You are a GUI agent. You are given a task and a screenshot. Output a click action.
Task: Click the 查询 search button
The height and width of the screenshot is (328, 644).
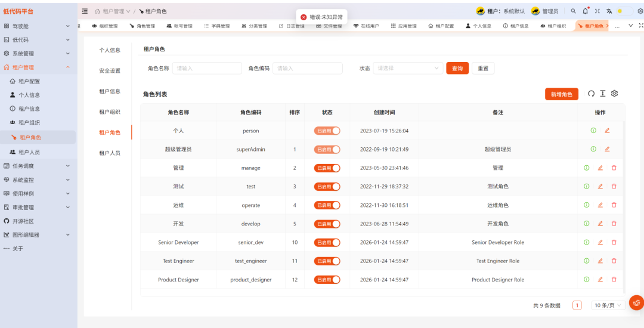click(x=457, y=68)
